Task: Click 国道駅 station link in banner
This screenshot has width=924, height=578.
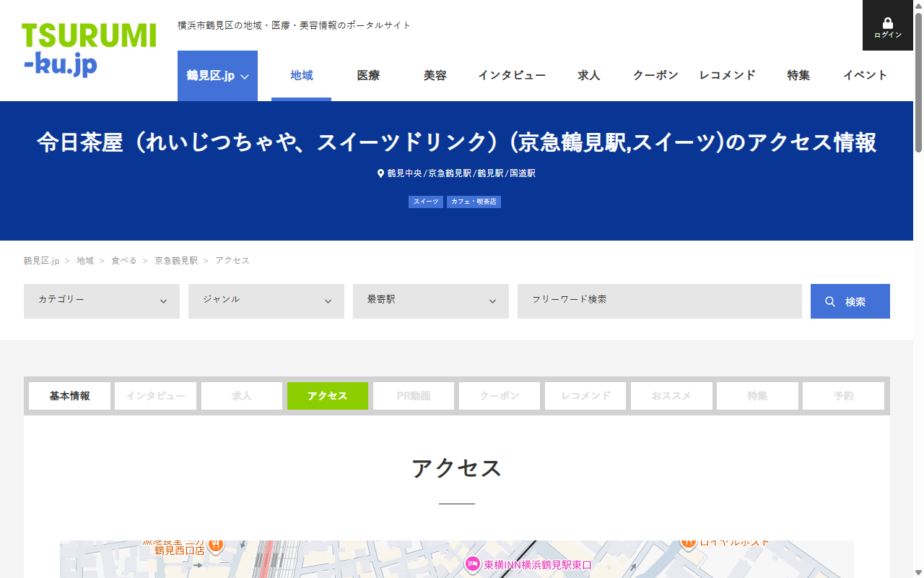Action: [523, 173]
